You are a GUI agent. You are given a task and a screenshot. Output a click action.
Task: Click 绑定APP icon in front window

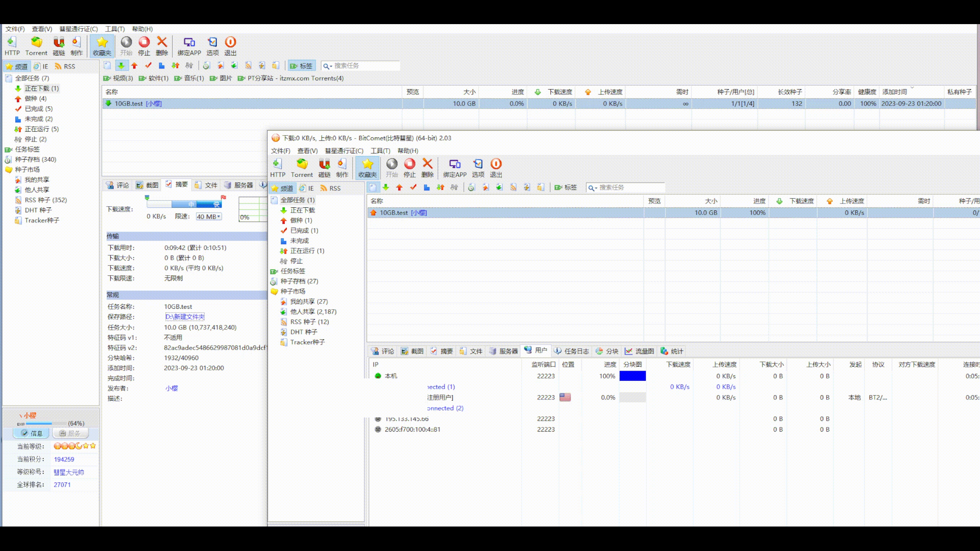pyautogui.click(x=455, y=168)
